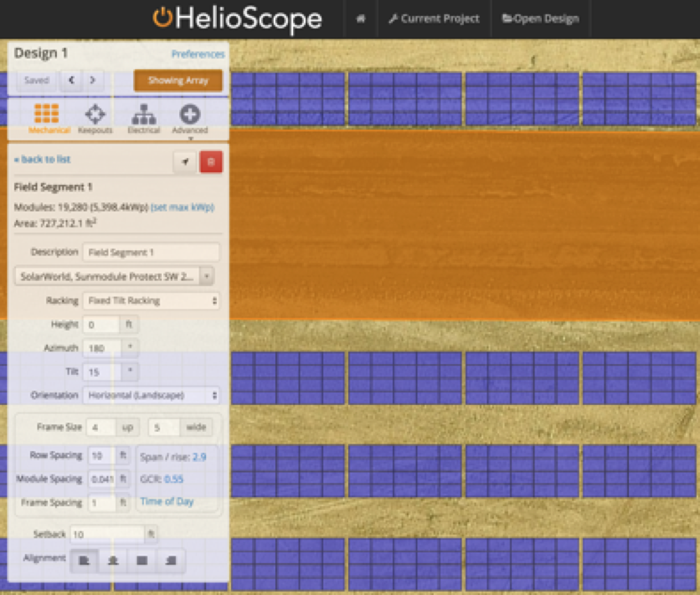700x595 pixels.
Task: Open the Orientation dropdown
Action: pos(151,395)
